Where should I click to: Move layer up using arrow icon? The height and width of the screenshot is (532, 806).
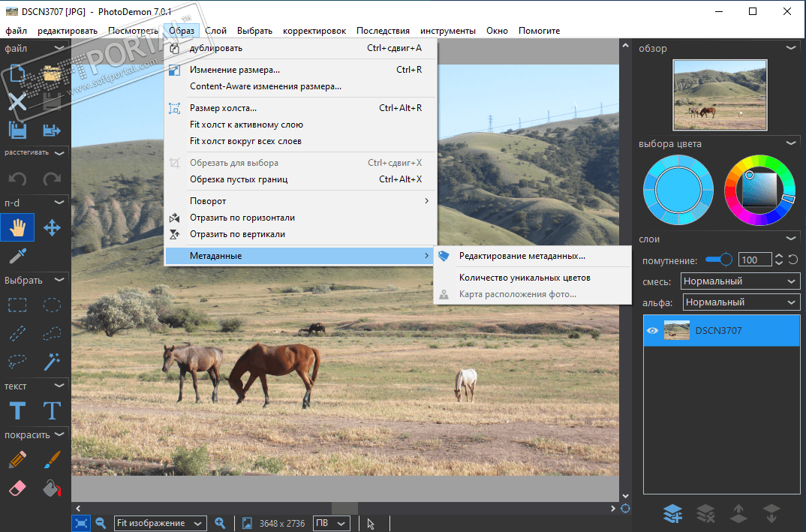pos(738,513)
